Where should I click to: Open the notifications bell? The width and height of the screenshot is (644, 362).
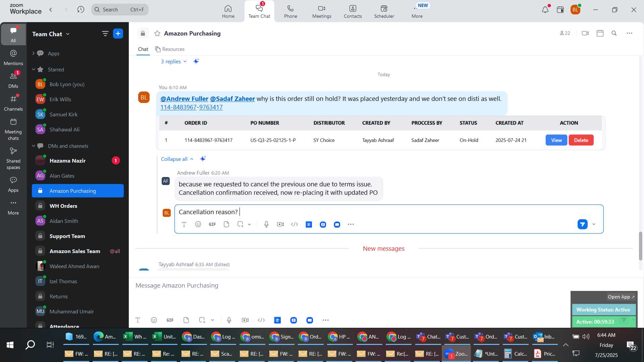tap(545, 10)
